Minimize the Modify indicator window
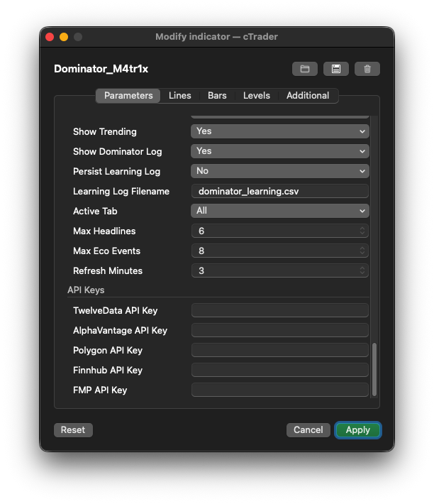Screen dimensions: 434x504 pyautogui.click(x=64, y=37)
